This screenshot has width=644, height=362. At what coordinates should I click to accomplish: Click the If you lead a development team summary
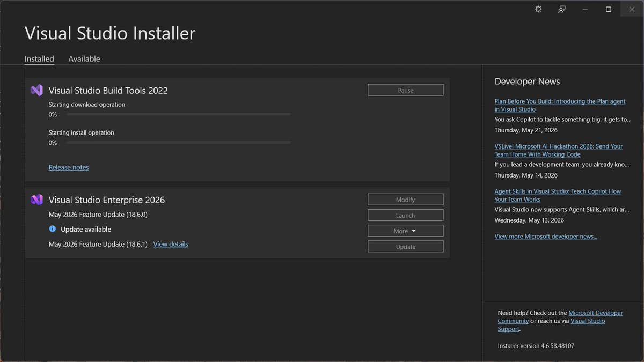coord(562,165)
